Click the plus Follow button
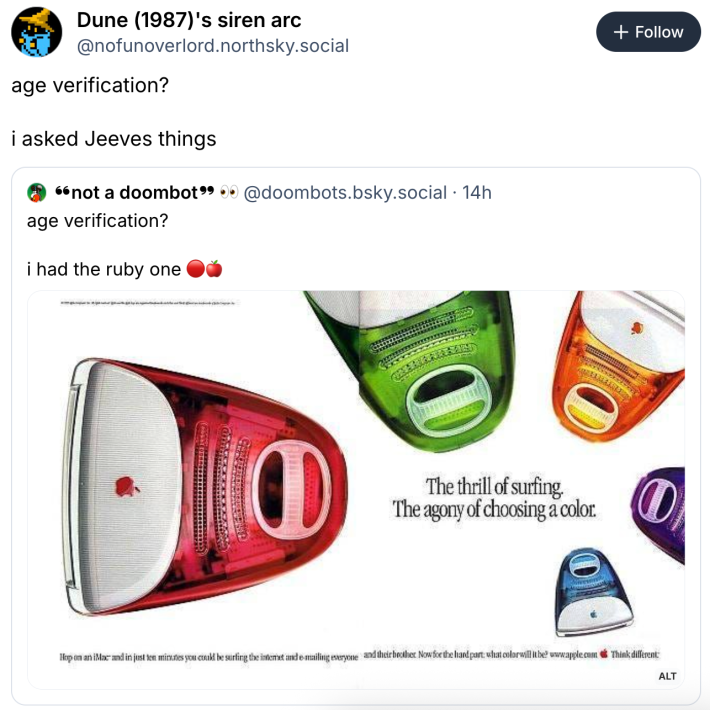 [x=648, y=32]
